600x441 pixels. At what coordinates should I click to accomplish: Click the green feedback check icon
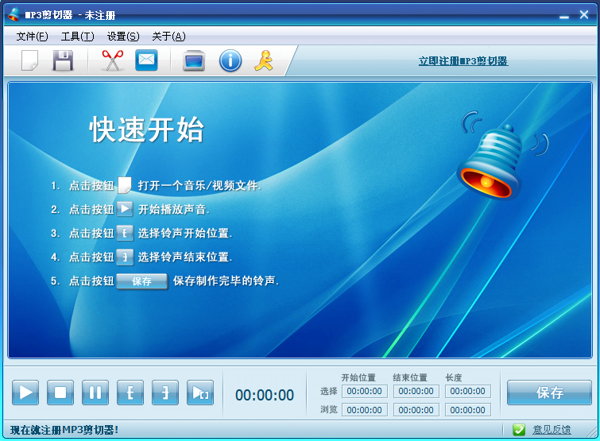(519, 430)
